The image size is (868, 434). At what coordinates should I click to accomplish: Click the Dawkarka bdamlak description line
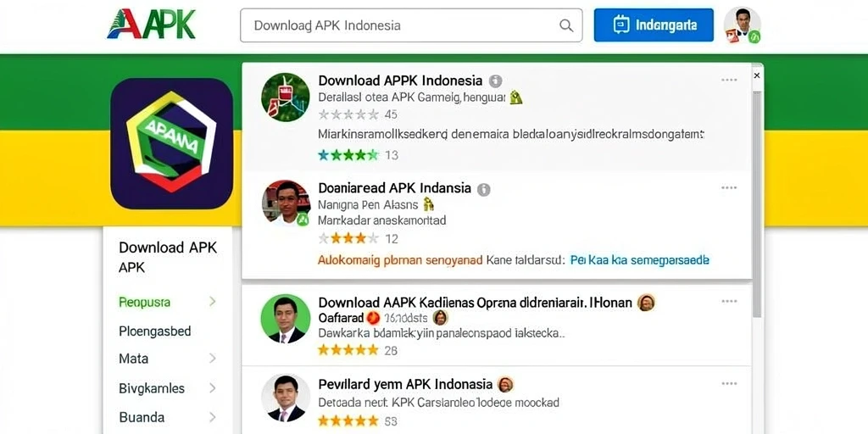[x=442, y=334]
